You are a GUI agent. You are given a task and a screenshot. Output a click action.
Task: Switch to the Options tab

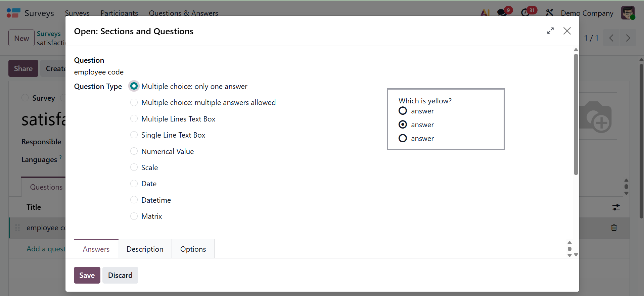pos(193,249)
